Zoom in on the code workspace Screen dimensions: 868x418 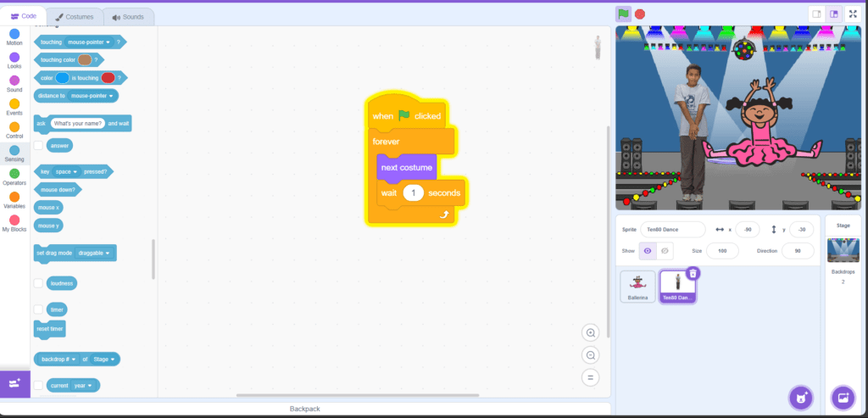(x=591, y=332)
